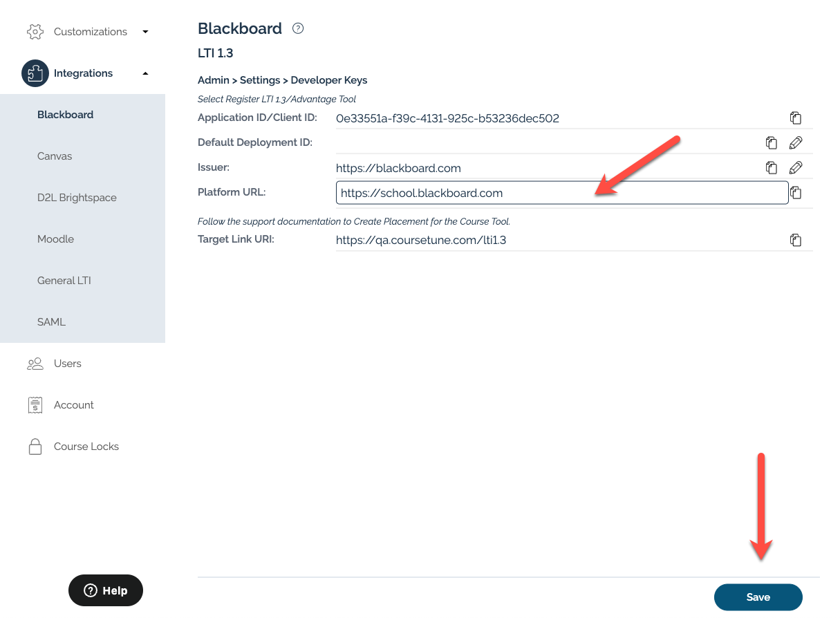Image resolution: width=840 pixels, height=618 pixels.
Task: Collapse the Integrations menu arrow
Action: pyautogui.click(x=145, y=73)
